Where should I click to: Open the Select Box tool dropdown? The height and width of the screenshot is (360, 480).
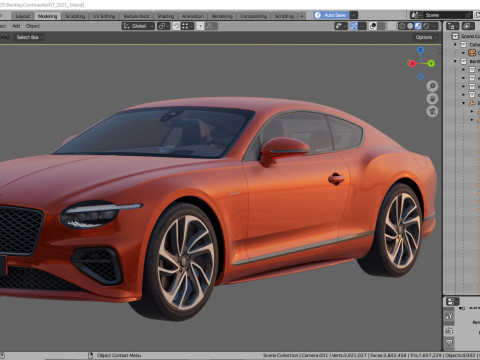tap(29, 37)
